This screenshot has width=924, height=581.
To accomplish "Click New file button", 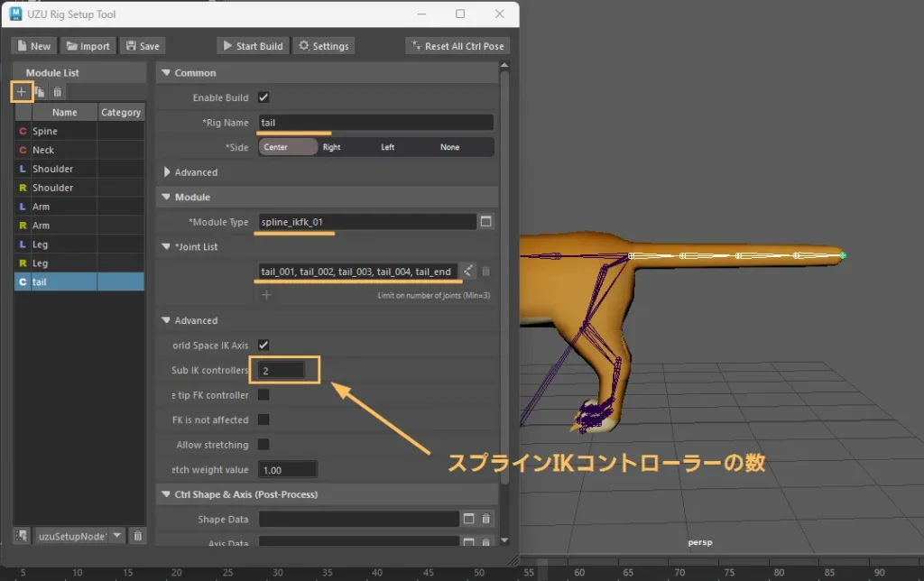I will tap(34, 46).
